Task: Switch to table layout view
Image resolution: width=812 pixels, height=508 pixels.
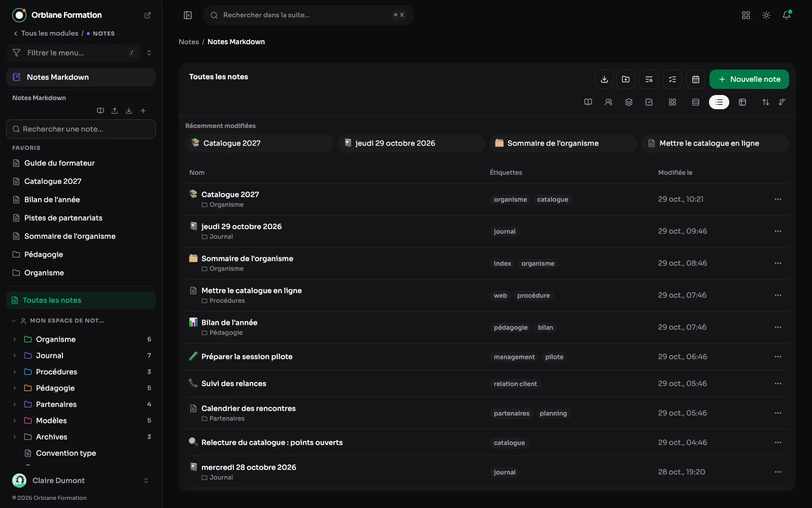Action: (742, 102)
